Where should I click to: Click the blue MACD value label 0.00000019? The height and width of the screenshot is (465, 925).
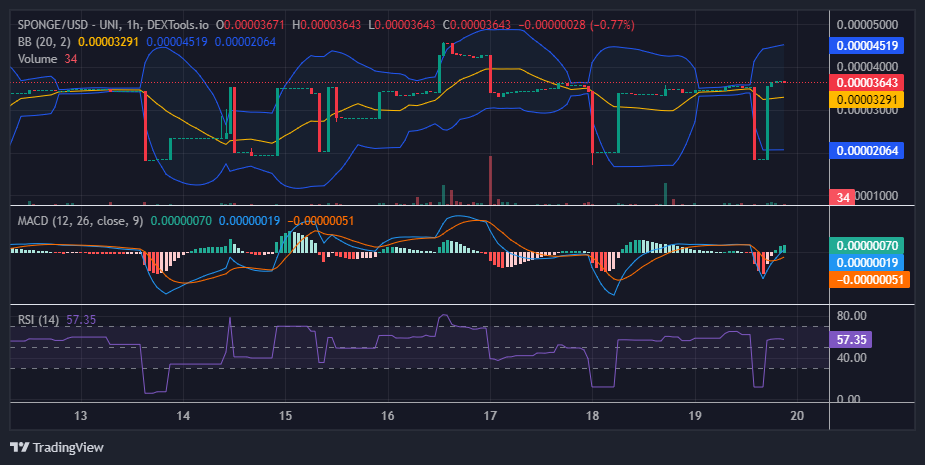click(867, 263)
